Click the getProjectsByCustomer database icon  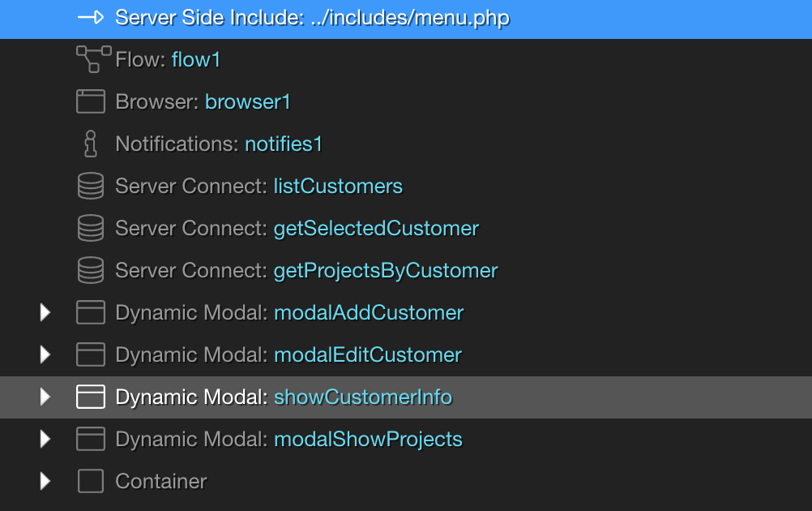pyautogui.click(x=91, y=270)
